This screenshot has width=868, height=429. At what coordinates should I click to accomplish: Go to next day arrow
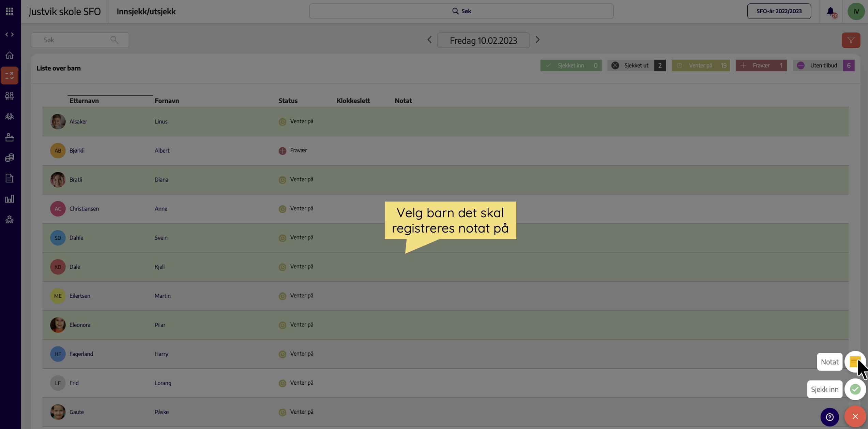pyautogui.click(x=537, y=40)
